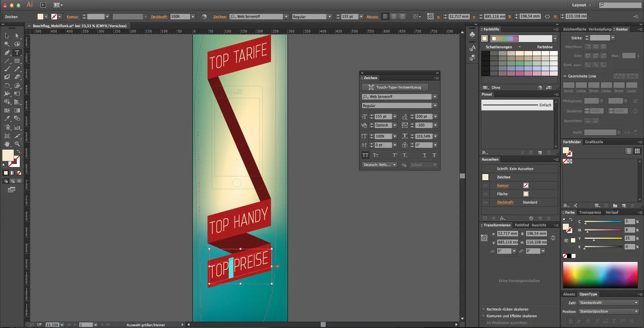Check Konturen und Effekte skalieren
The height and width of the screenshot is (328, 644).
(483, 316)
